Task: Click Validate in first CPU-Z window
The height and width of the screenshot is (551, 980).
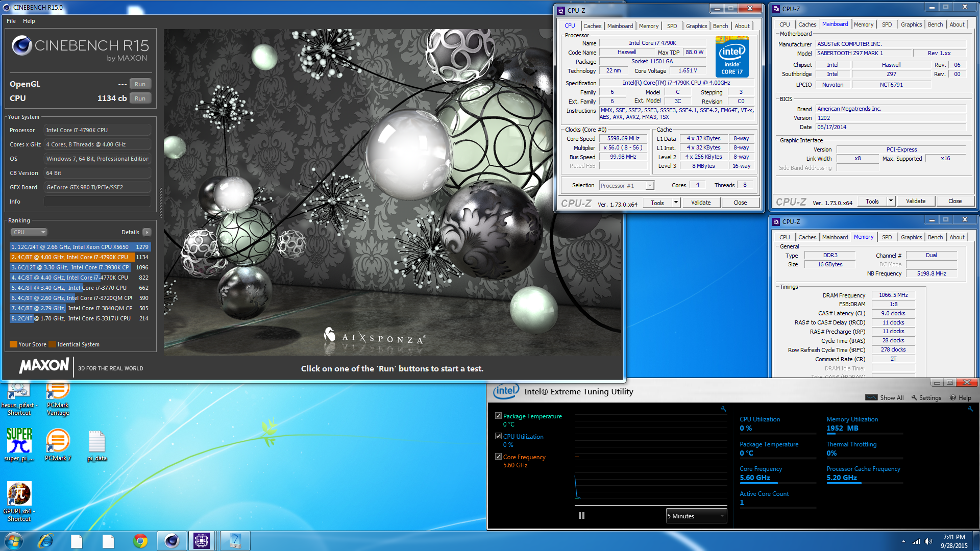Action: (x=701, y=203)
